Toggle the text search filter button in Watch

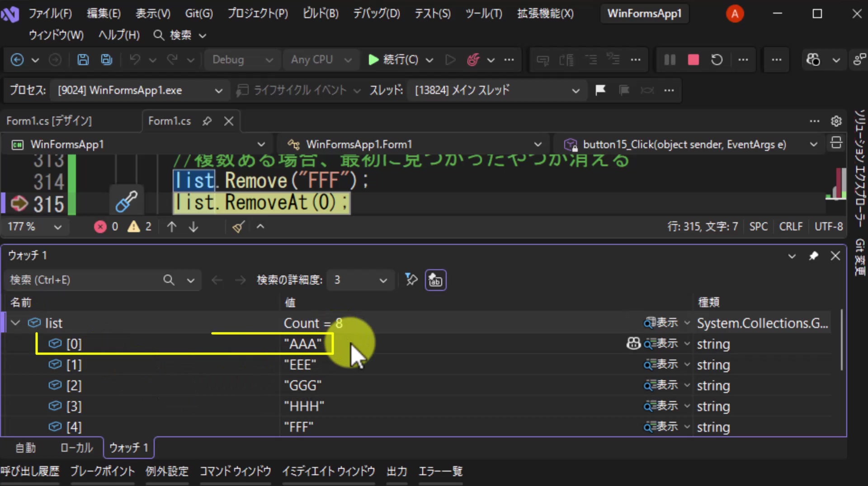[436, 280]
